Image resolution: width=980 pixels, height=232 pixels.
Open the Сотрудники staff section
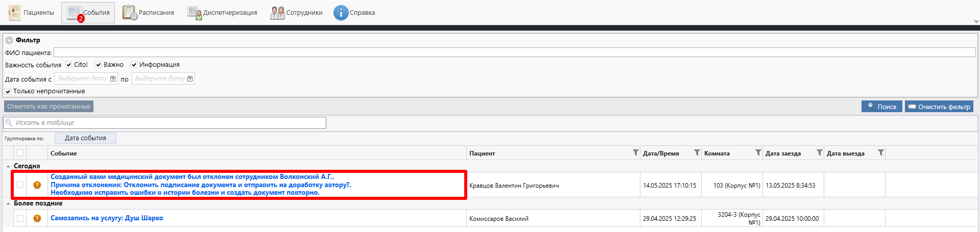(x=297, y=13)
